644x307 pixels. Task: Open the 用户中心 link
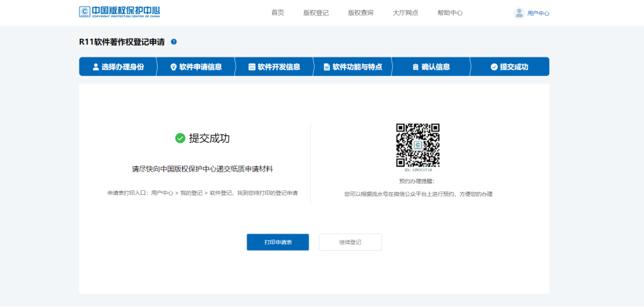coord(538,13)
